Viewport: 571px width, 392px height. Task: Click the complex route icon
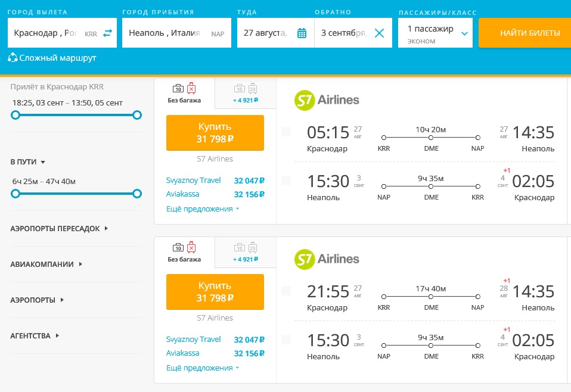13,58
